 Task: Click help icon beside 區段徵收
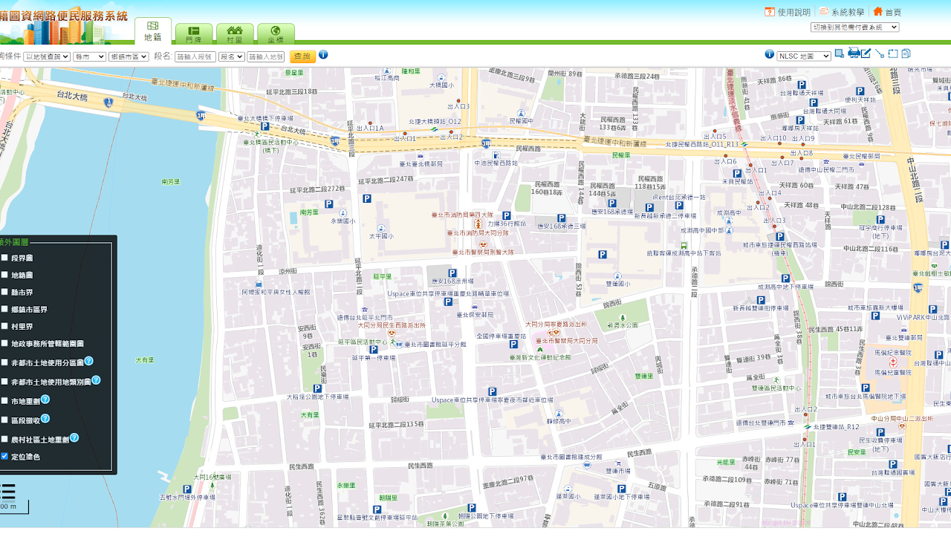click(45, 419)
